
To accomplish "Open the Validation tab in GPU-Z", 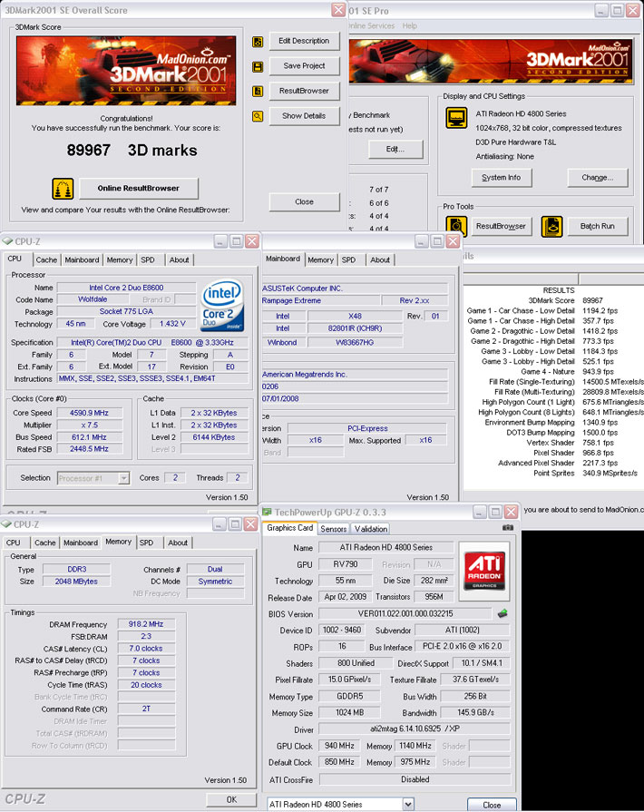I will 371,529.
